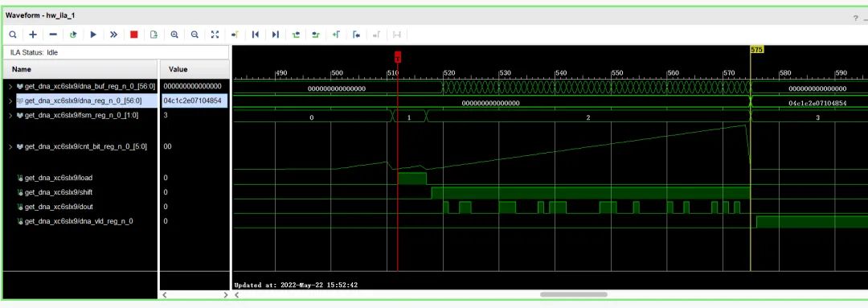Image resolution: width=868 pixels, height=308 pixels.
Task: Click the export ILA data icon
Action: 154,35
